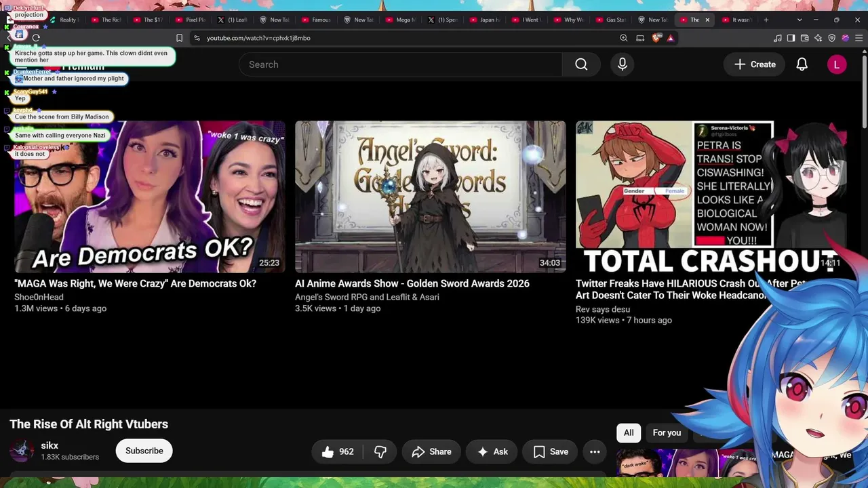
Task: Open the media control music note icon
Action: [x=777, y=38]
